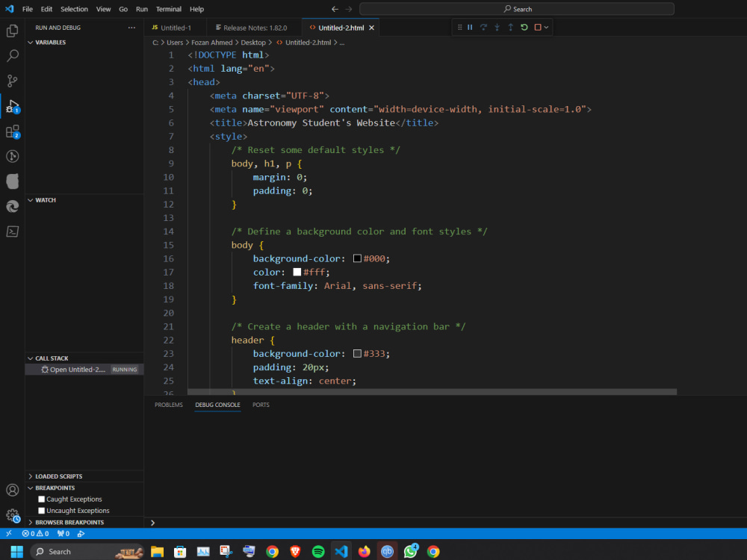Open the Edit menu
The width and height of the screenshot is (747, 560).
(x=46, y=9)
